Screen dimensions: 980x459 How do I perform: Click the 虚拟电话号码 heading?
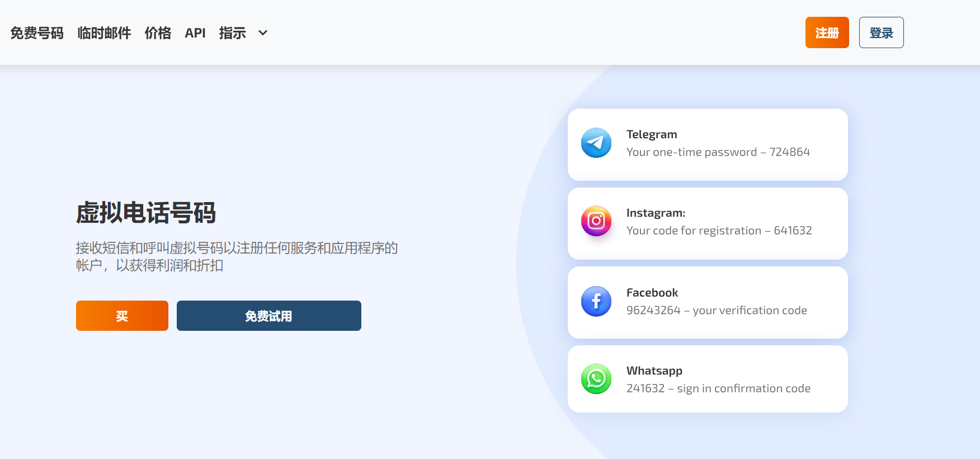pyautogui.click(x=146, y=213)
